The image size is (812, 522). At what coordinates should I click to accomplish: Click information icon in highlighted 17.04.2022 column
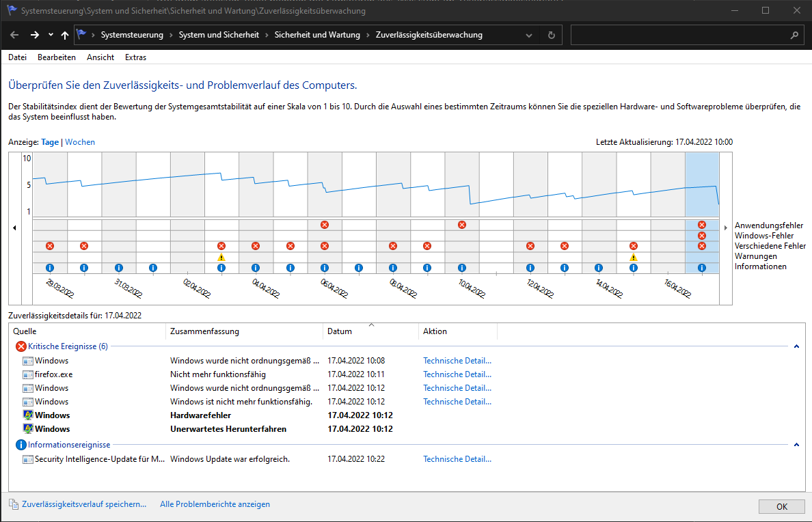(702, 268)
